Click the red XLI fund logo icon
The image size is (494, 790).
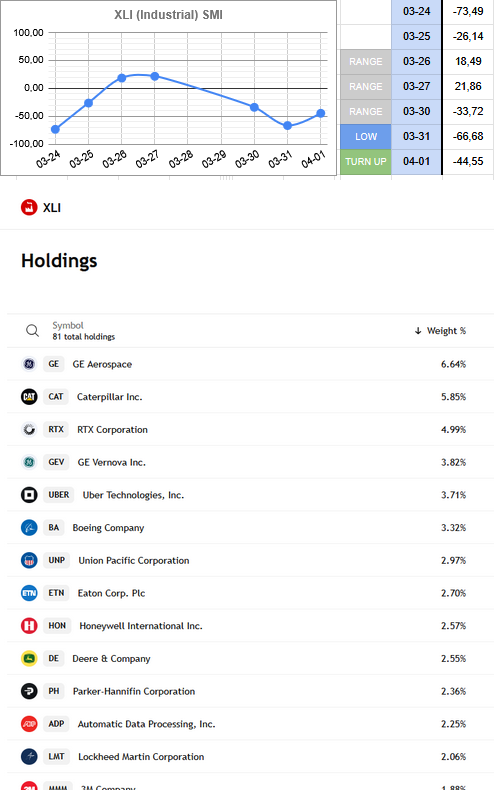(x=29, y=207)
